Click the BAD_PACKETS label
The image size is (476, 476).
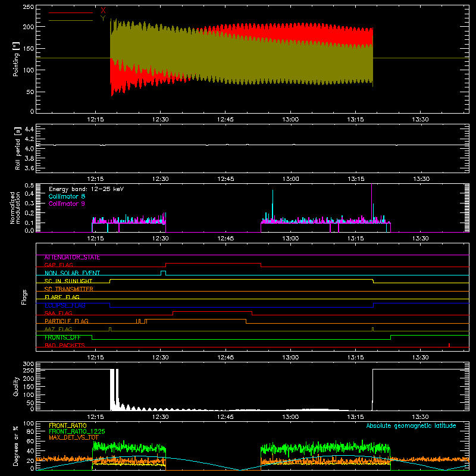coord(65,345)
